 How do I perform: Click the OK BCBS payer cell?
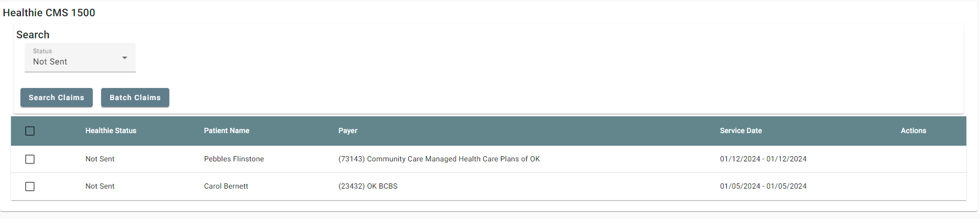point(368,187)
